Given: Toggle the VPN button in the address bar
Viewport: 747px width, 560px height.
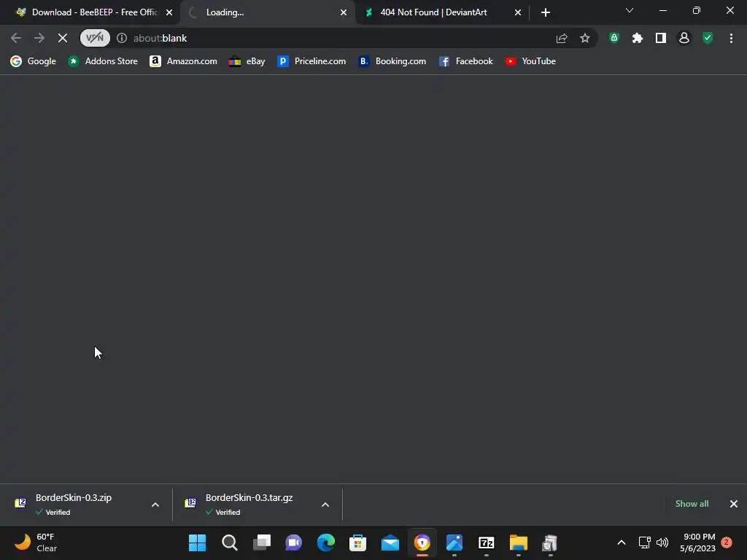Looking at the screenshot, I should [95, 38].
